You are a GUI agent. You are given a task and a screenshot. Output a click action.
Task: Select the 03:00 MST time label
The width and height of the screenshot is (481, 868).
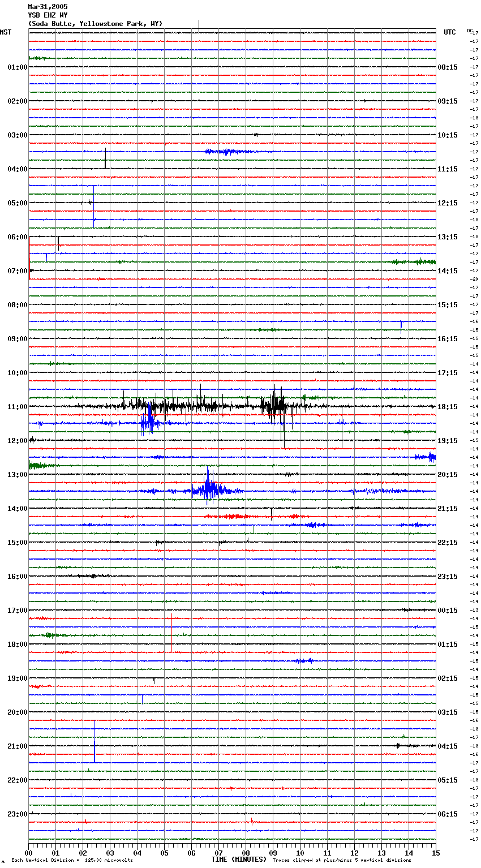tap(17, 135)
